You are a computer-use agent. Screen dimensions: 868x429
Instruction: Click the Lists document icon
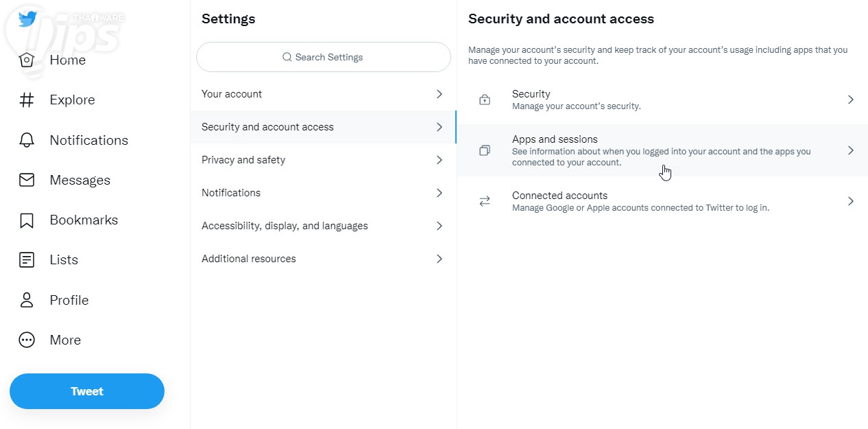tap(27, 260)
